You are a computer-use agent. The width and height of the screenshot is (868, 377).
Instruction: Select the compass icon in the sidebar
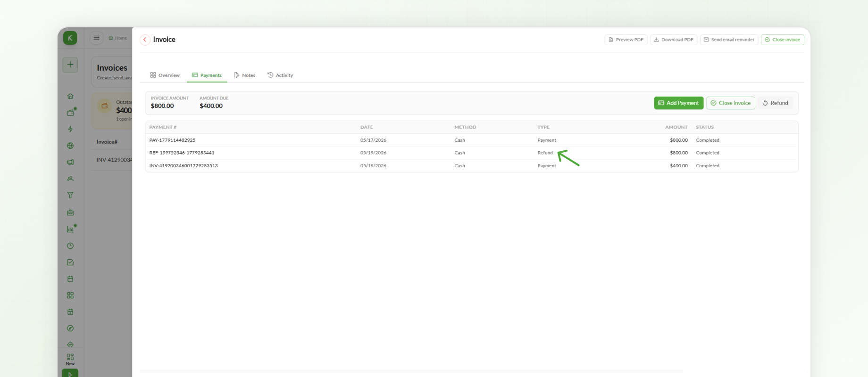70,328
